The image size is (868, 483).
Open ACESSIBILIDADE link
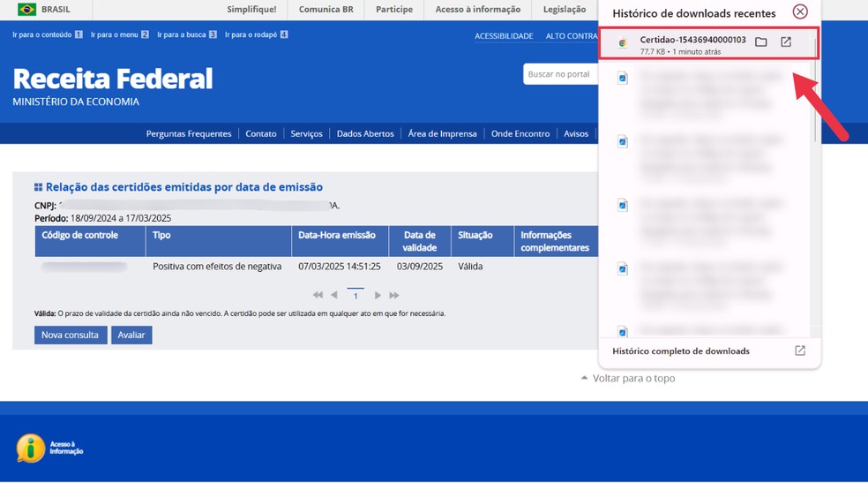[504, 36]
